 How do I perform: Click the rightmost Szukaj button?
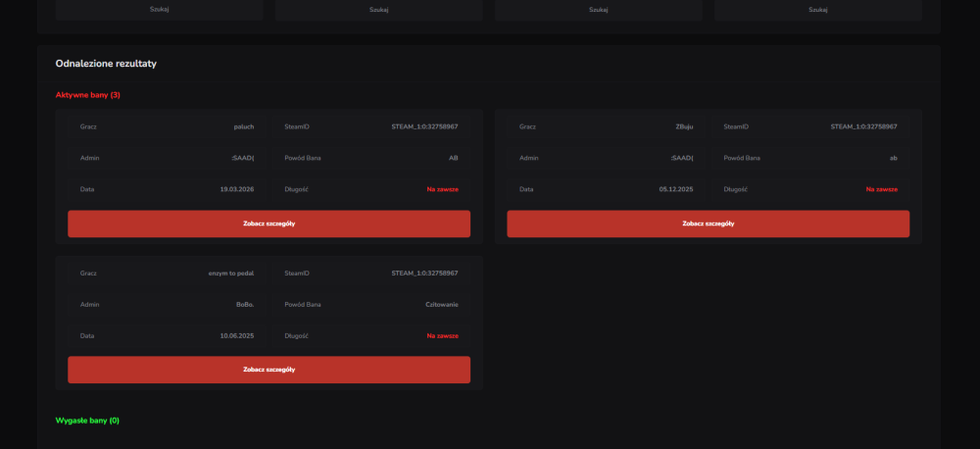click(818, 10)
